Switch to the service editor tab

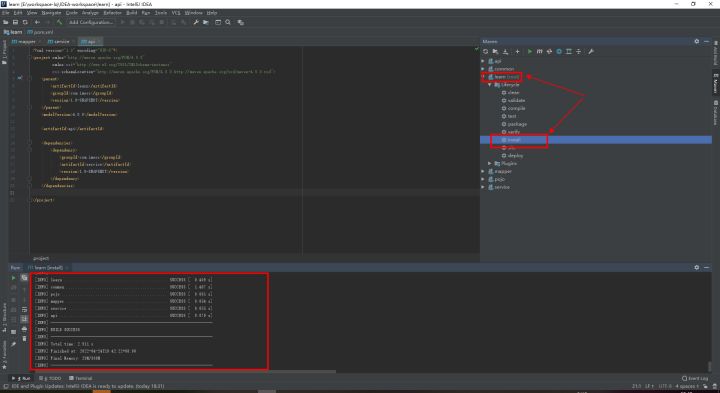pos(59,41)
